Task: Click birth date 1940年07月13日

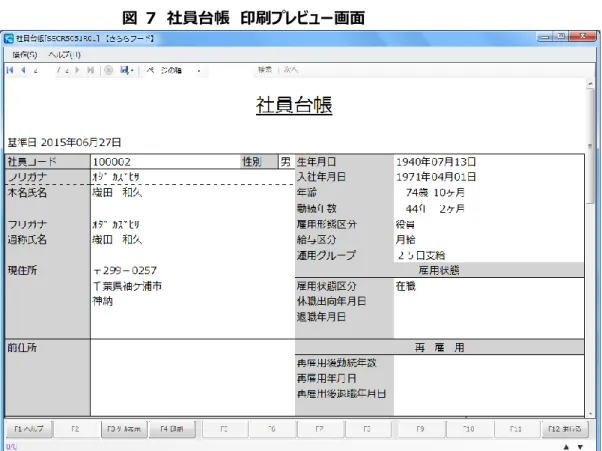Action: pos(436,162)
